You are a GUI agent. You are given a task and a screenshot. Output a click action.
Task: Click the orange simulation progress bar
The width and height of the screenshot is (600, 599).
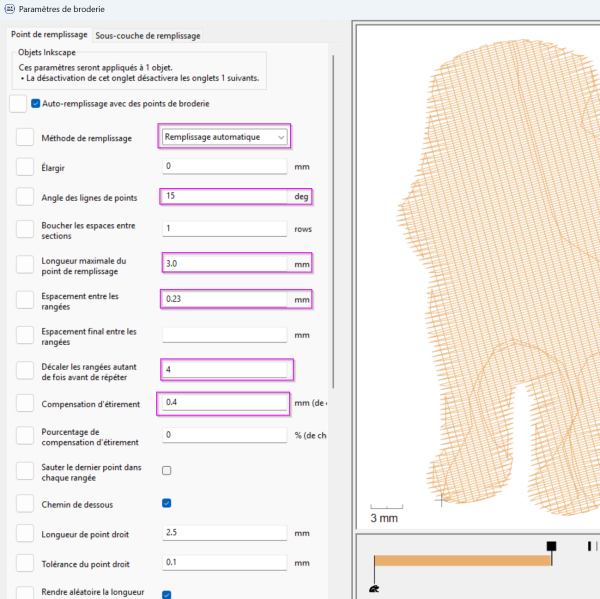[463, 561]
